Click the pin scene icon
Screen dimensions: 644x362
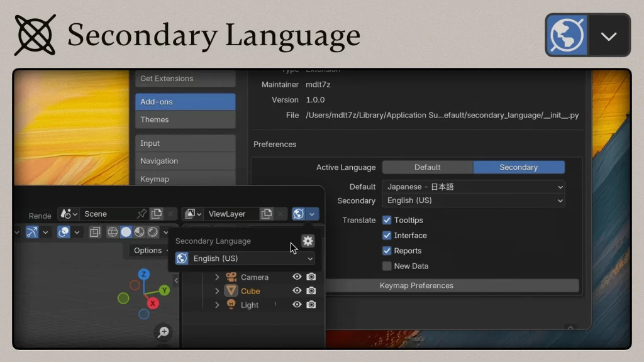click(x=142, y=214)
